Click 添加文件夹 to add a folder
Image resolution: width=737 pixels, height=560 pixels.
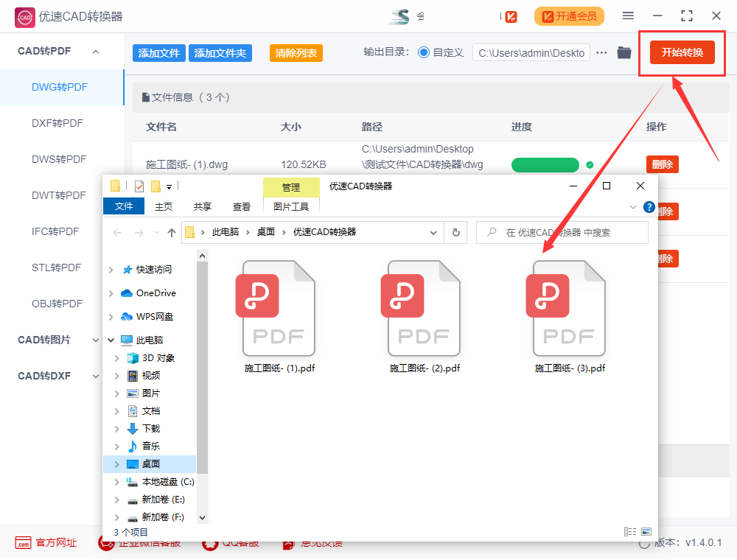[220, 53]
